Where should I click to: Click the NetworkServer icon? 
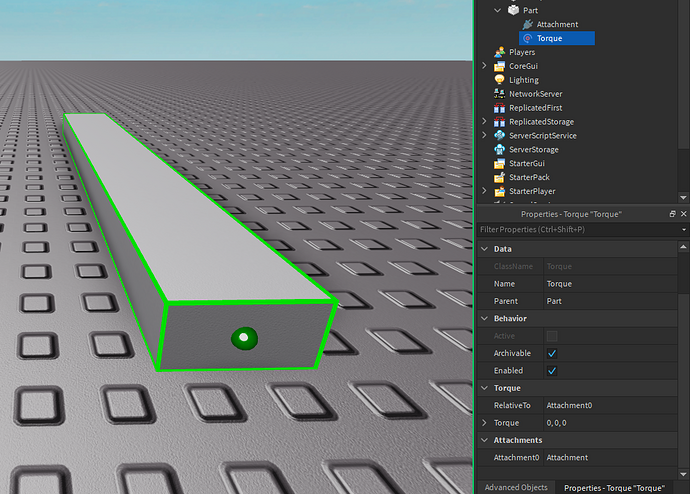pyautogui.click(x=499, y=94)
